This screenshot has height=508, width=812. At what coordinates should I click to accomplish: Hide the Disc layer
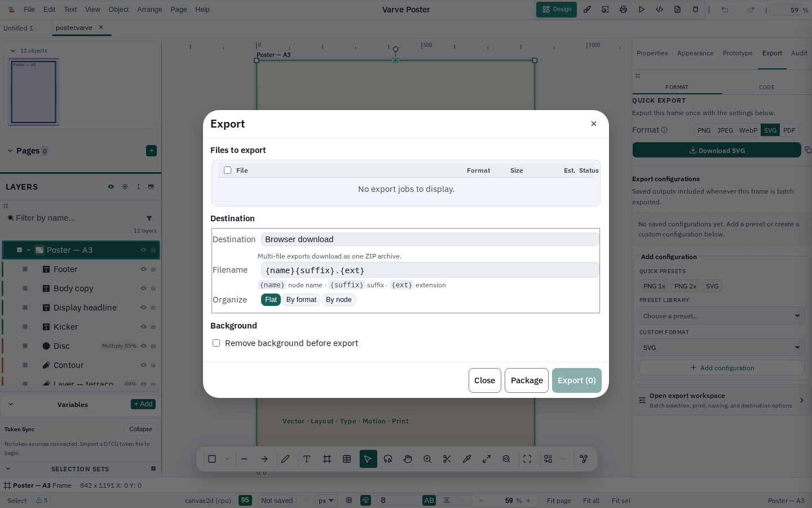coord(143,346)
